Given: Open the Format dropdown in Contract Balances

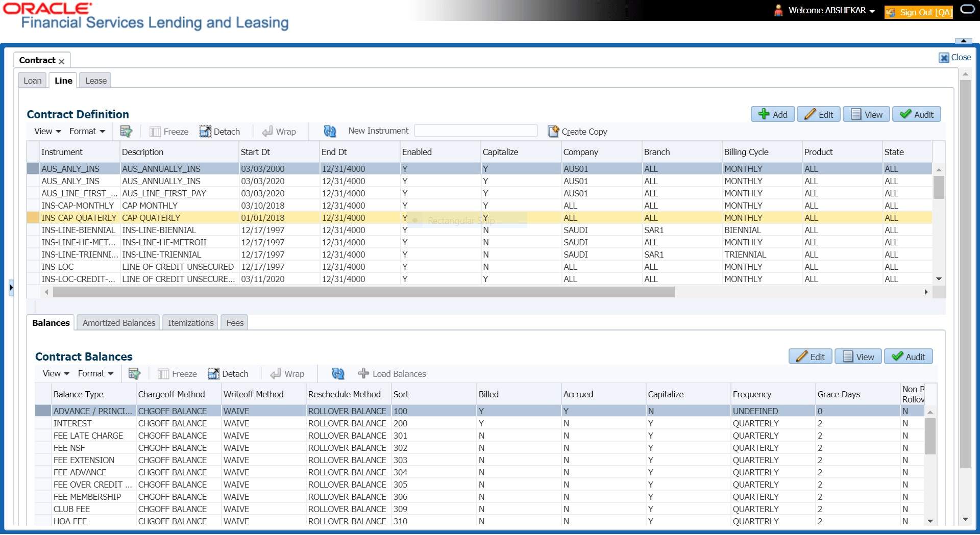Looking at the screenshot, I should (95, 374).
